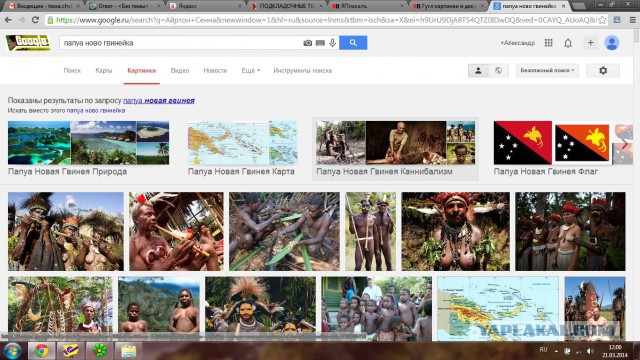Switch to Видео tab
Image resolution: width=640 pixels, height=360 pixels.
180,71
